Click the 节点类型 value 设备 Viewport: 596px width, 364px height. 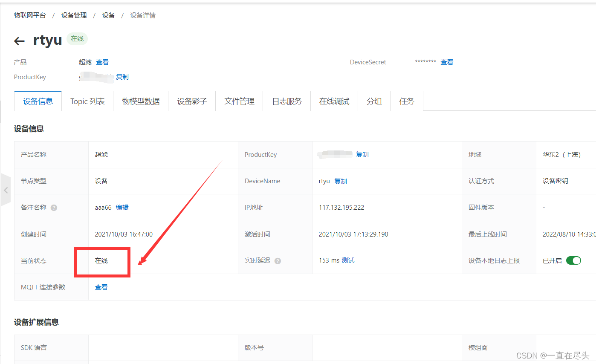101,181
